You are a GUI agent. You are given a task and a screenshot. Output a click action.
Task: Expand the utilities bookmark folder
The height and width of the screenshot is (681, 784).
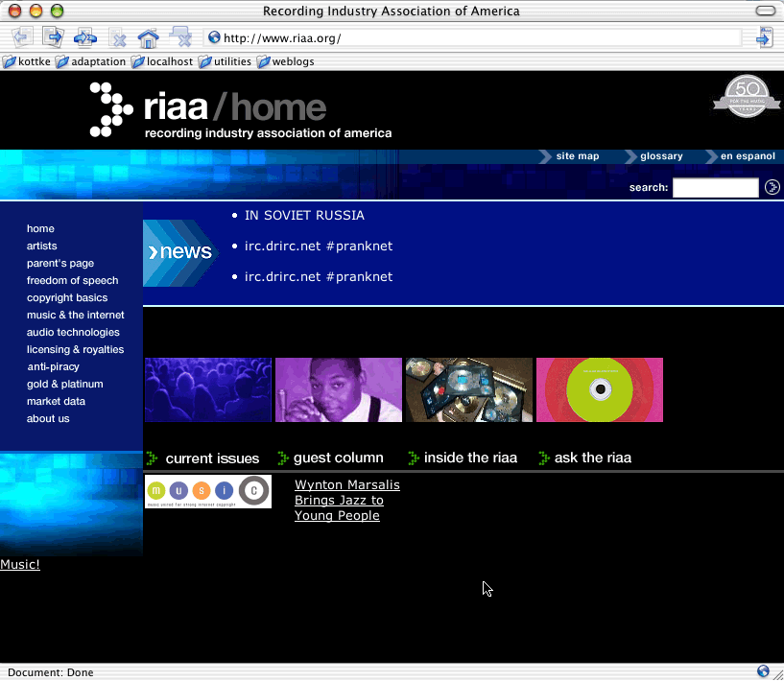(225, 61)
